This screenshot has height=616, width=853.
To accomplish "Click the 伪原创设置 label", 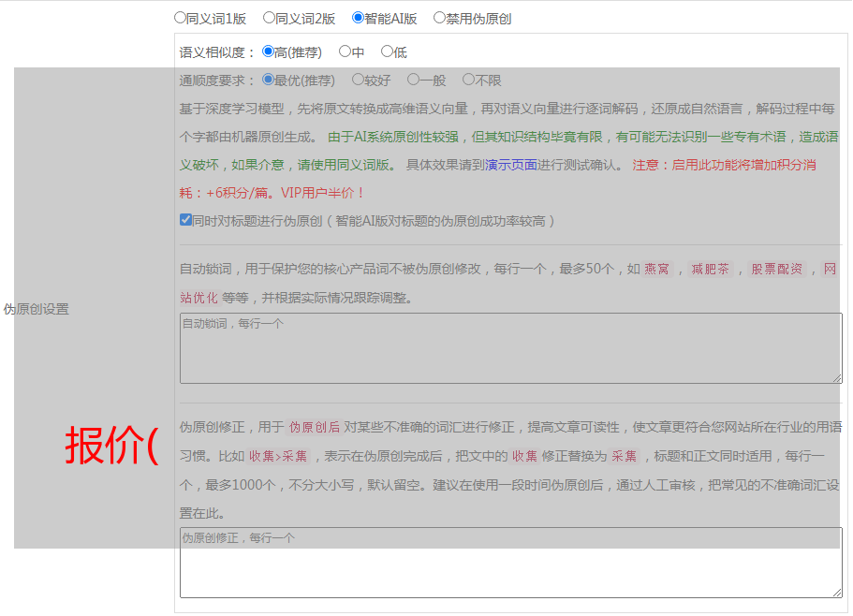I will (x=37, y=309).
